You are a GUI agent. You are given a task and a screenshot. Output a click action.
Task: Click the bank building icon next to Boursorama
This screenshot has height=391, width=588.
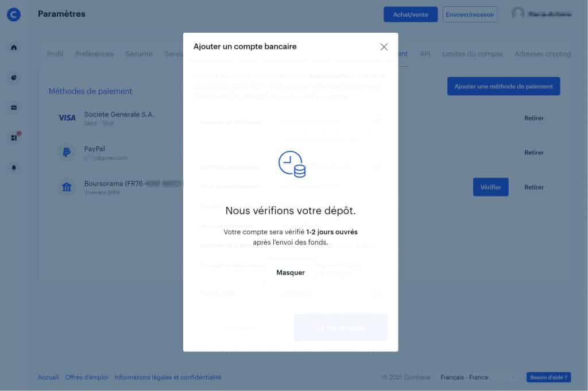click(x=66, y=187)
